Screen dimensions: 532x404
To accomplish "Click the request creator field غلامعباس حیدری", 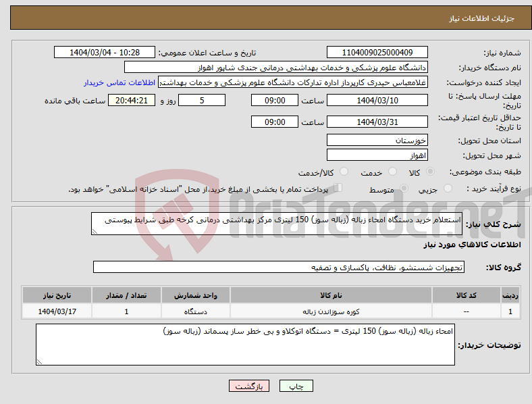I will coord(293,82).
